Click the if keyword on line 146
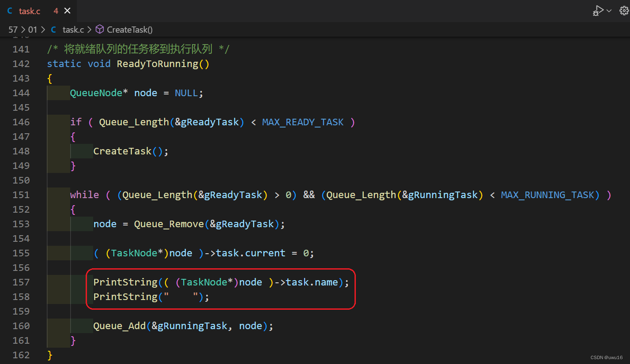This screenshot has width=630, height=364. coord(76,122)
